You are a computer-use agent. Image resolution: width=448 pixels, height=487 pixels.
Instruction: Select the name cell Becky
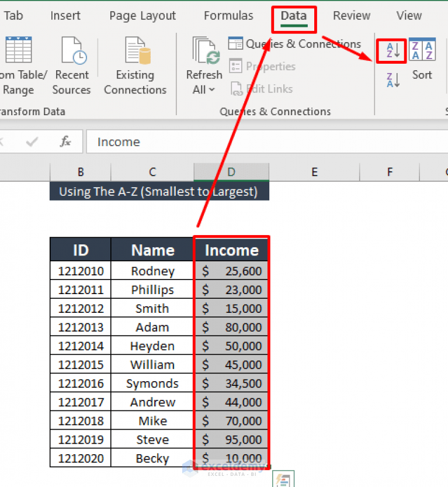pos(152,458)
